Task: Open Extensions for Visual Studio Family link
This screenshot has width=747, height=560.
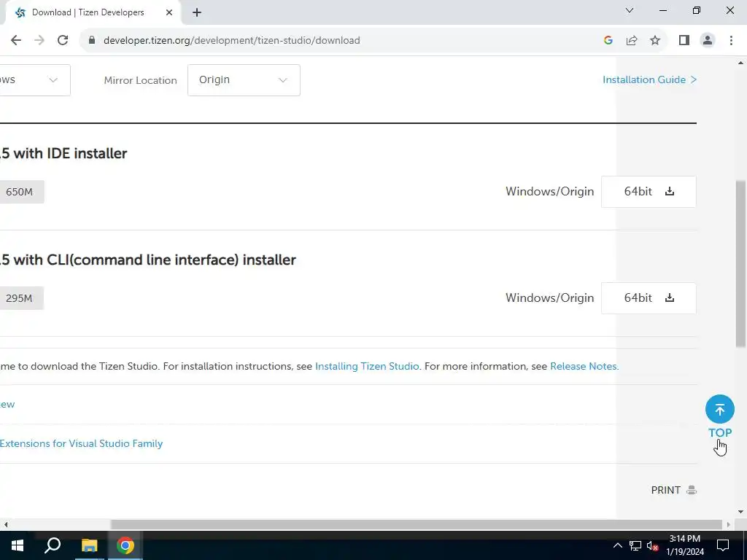Action: [x=82, y=443]
